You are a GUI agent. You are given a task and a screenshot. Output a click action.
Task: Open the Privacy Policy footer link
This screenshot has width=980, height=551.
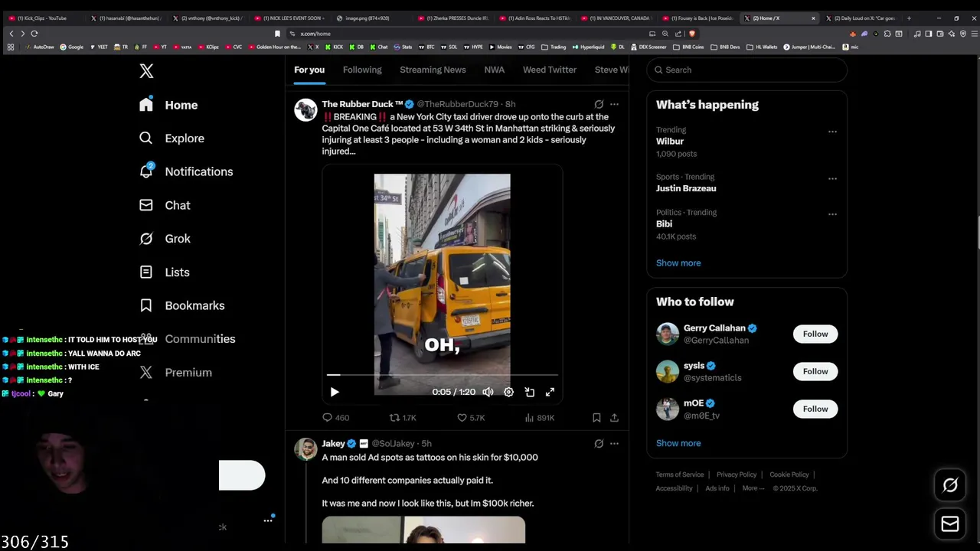coord(737,475)
